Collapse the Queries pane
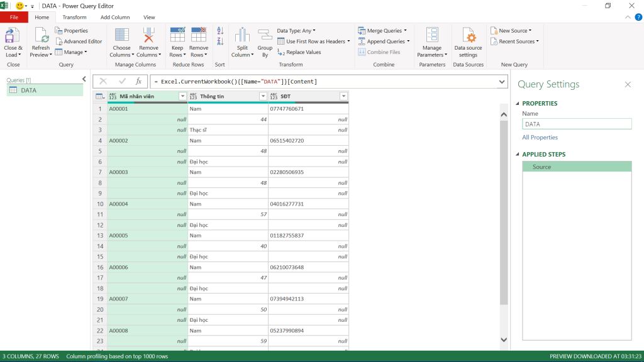 pos(84,79)
